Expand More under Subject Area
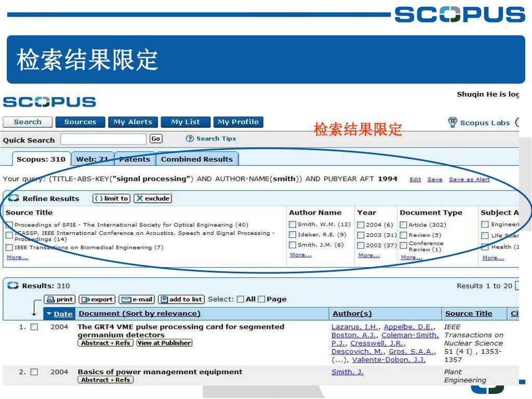The width and height of the screenshot is (532, 399). [494, 258]
